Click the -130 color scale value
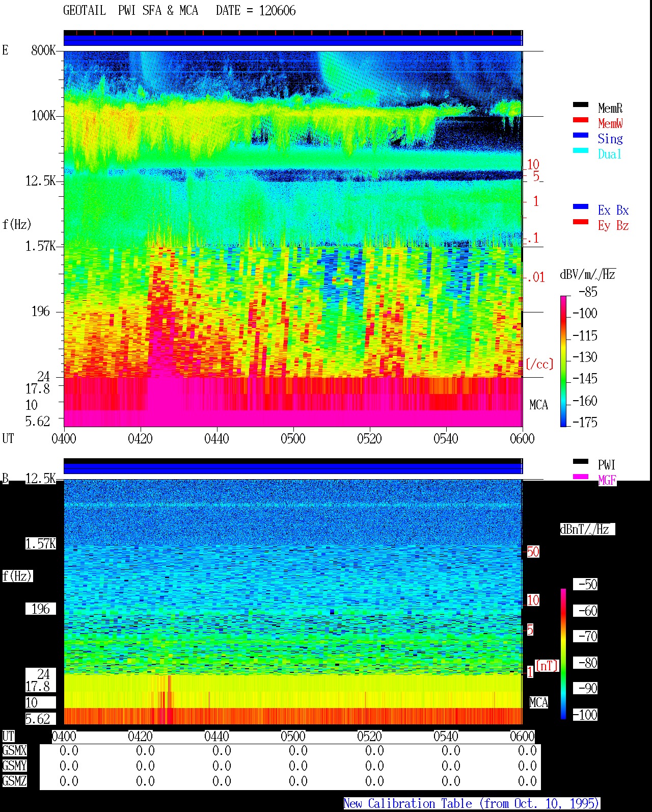The image size is (652, 812). 585,357
